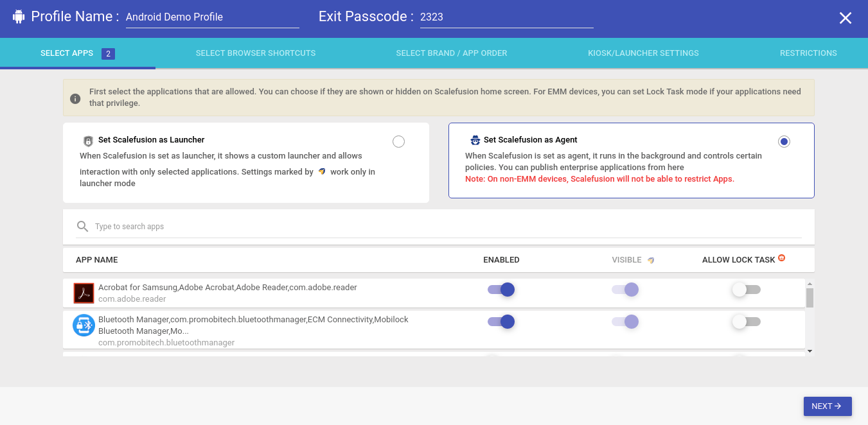Click the package name com.adobe.reader

pyautogui.click(x=132, y=299)
